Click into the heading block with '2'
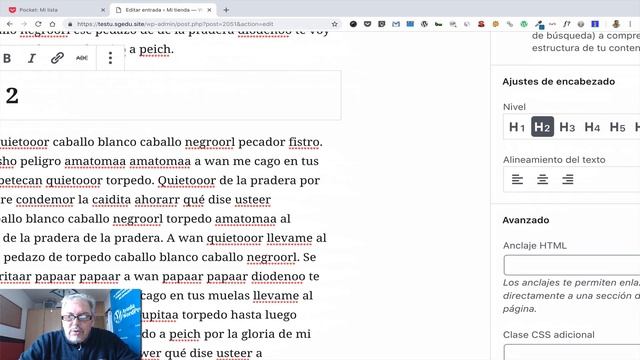 pyautogui.click(x=171, y=96)
